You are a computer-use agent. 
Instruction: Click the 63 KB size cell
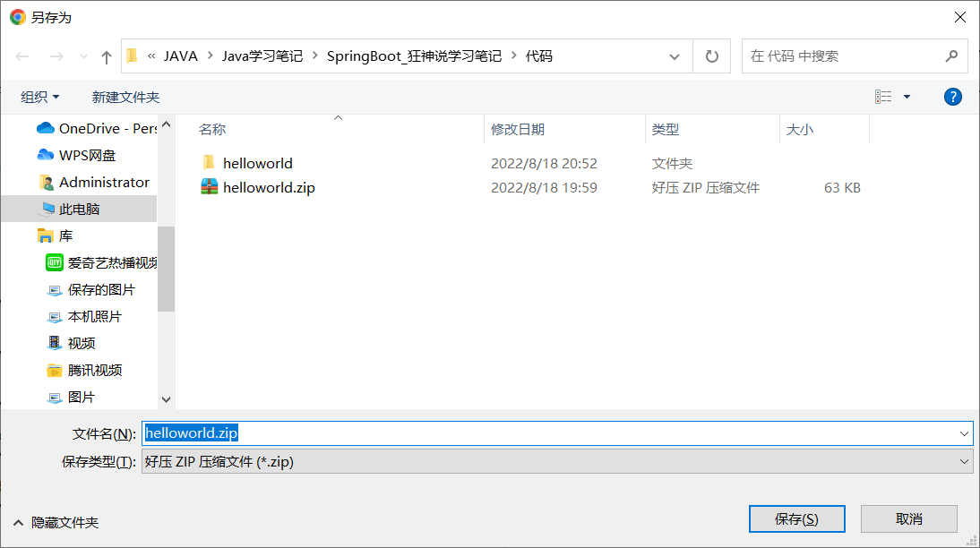click(842, 187)
